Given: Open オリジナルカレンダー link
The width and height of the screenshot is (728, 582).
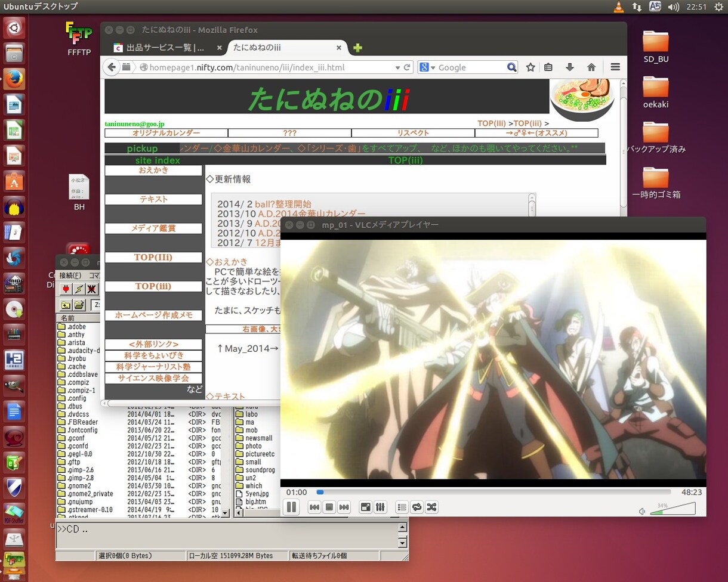Looking at the screenshot, I should (166, 133).
